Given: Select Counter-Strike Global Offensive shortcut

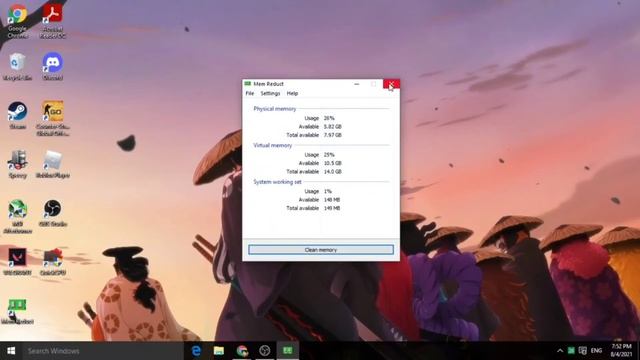Looking at the screenshot, I should coord(53,118).
